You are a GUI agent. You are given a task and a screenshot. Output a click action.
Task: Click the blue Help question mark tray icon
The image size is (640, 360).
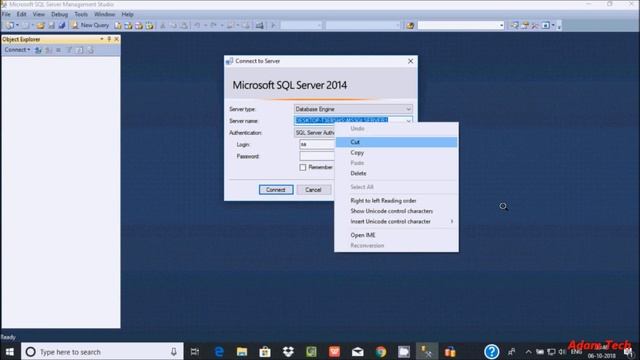(492, 351)
